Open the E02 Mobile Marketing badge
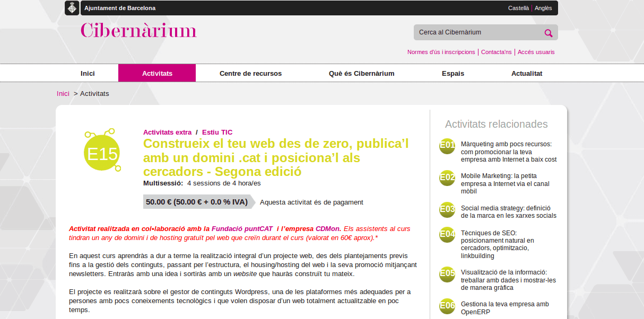Image resolution: width=644 pixels, height=319 pixels. click(x=447, y=178)
